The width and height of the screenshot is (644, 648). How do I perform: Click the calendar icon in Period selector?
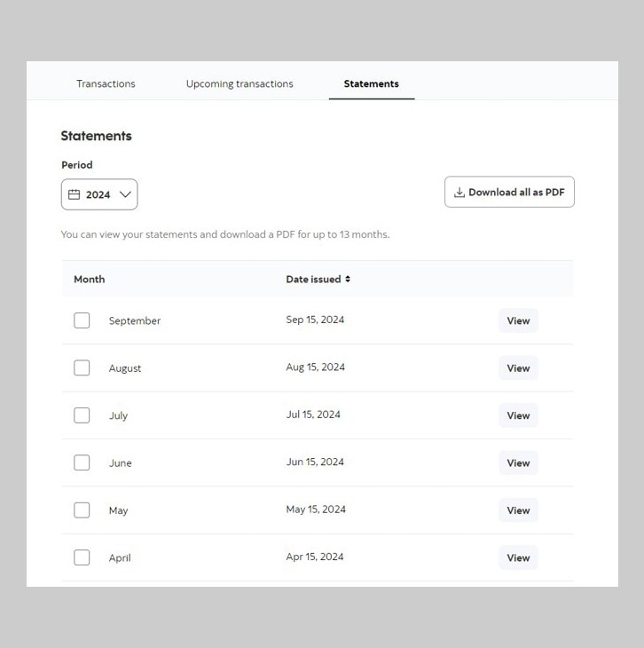pyautogui.click(x=74, y=194)
